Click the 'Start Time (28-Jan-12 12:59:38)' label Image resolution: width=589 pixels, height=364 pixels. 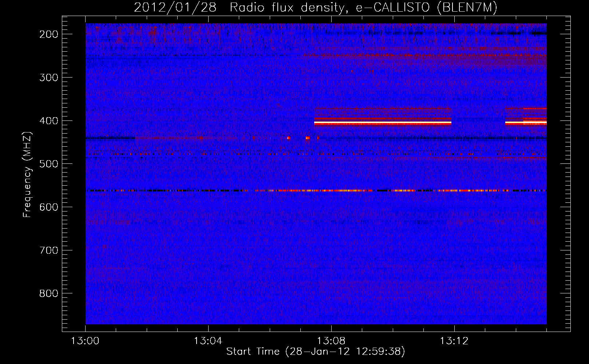coord(316,352)
